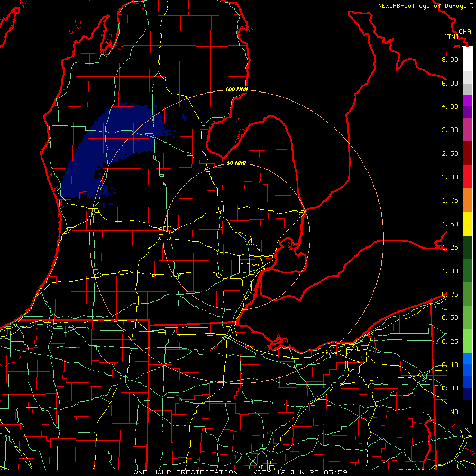Image resolution: width=476 pixels, height=476 pixels.
Task: Click the 0.25 legend value
Action: click(450, 342)
